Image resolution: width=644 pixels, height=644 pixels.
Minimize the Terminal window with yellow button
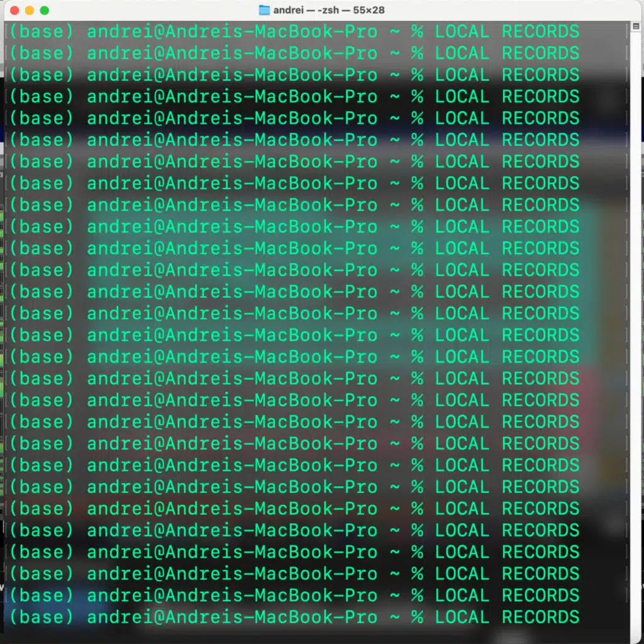pyautogui.click(x=30, y=10)
